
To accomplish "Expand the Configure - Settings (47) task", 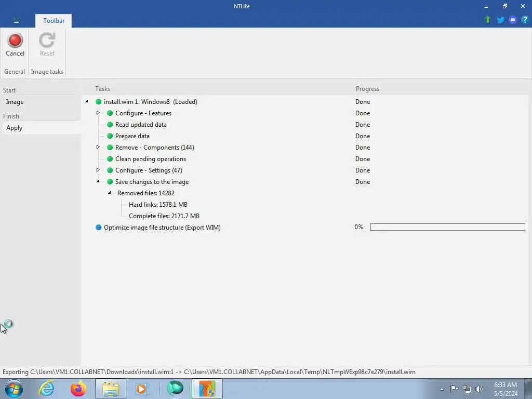I will click(x=98, y=170).
